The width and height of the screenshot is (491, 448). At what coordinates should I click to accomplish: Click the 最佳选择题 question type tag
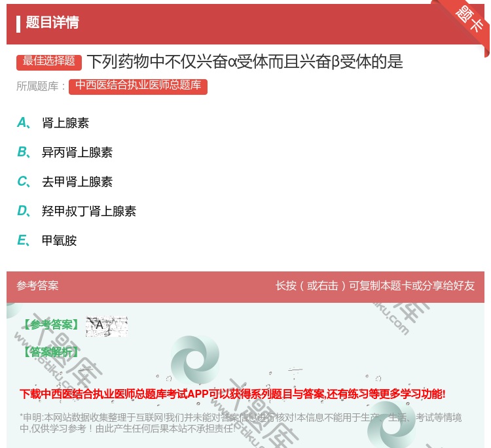click(x=49, y=62)
